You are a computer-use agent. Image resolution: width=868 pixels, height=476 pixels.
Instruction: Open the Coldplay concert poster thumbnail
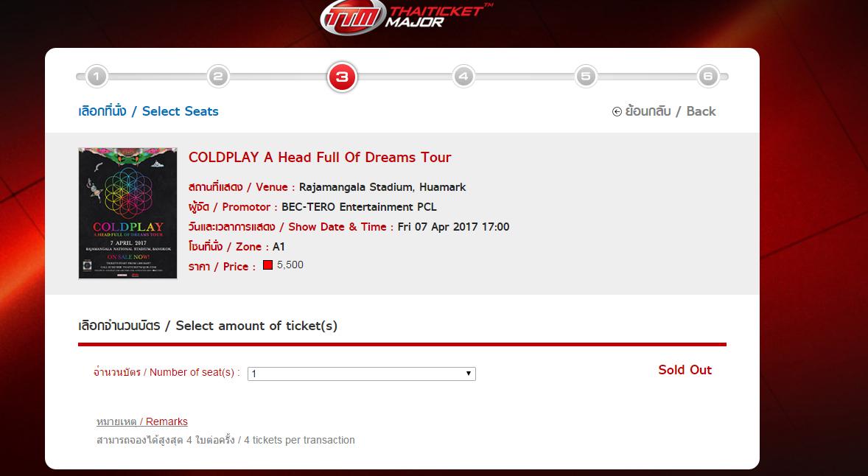click(128, 213)
